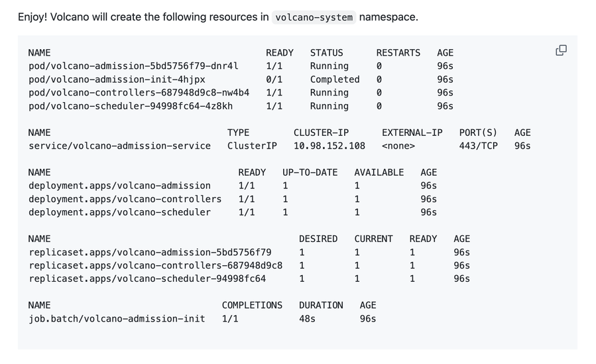Click replicaset.apps/volcano-admission-5bd5756f79 text

[150, 253]
